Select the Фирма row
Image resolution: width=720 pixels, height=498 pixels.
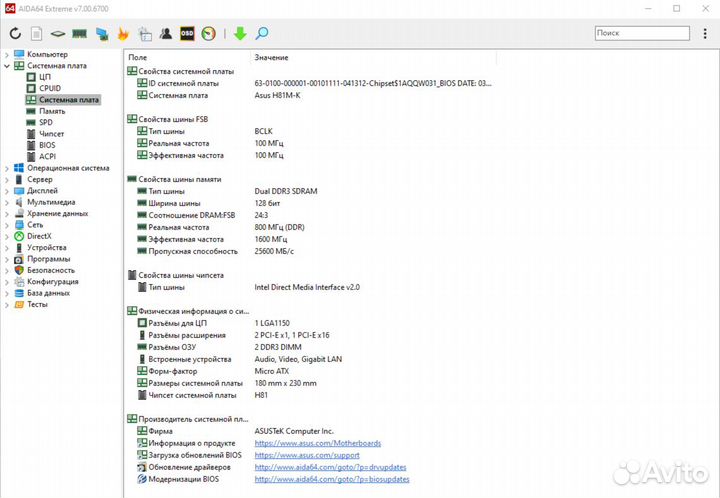click(235, 431)
